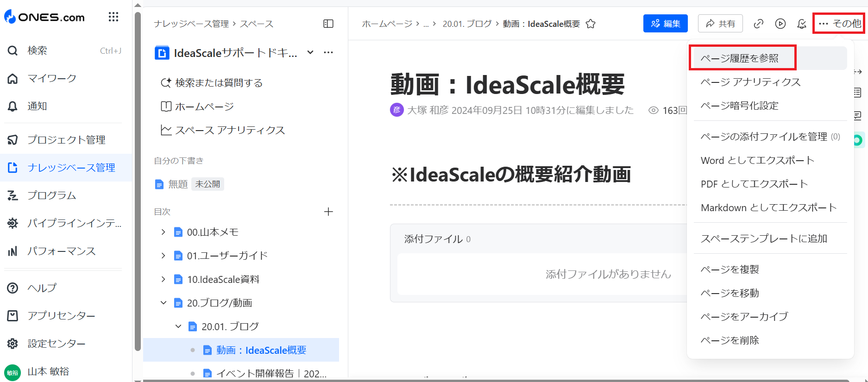Click the 共有 share button
868x382 pixels.
click(720, 24)
